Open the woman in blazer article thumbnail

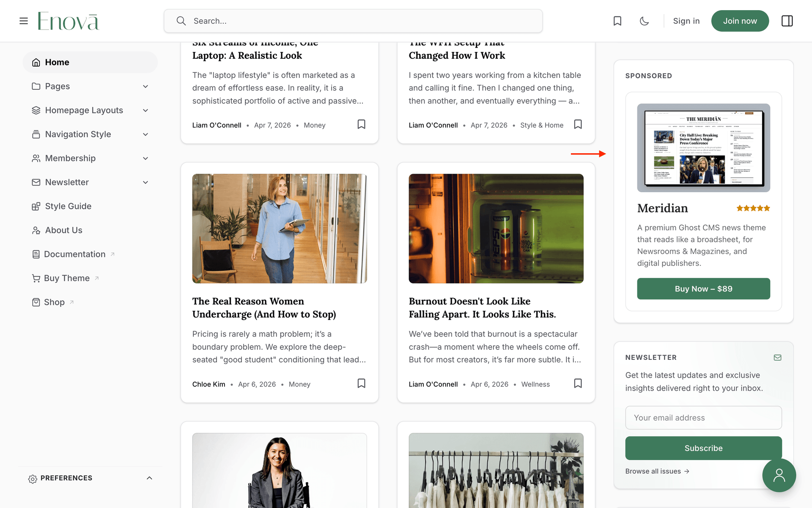click(280, 470)
